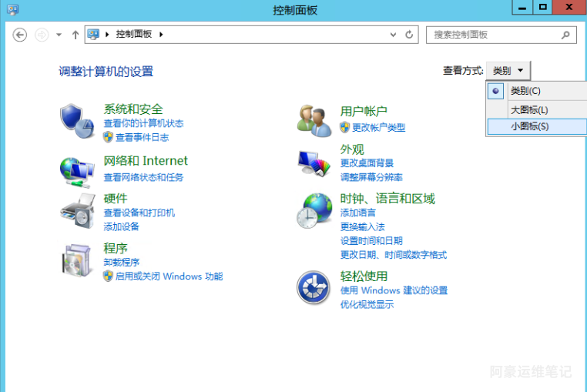This screenshot has height=392, width=587.
Task: Click the Control Panel icon in the address bar
Action: point(93,35)
